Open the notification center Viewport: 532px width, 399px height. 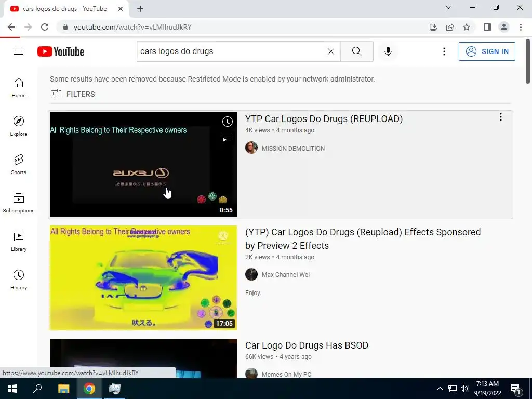tap(515, 389)
